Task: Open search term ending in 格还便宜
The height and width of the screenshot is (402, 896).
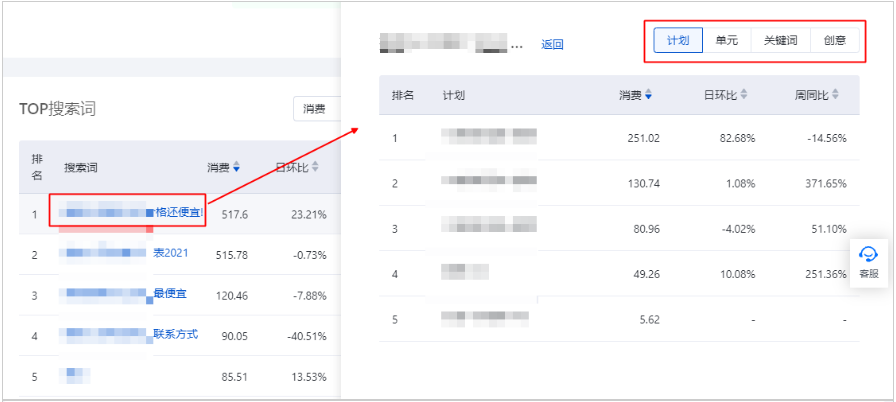Action: pos(178,213)
